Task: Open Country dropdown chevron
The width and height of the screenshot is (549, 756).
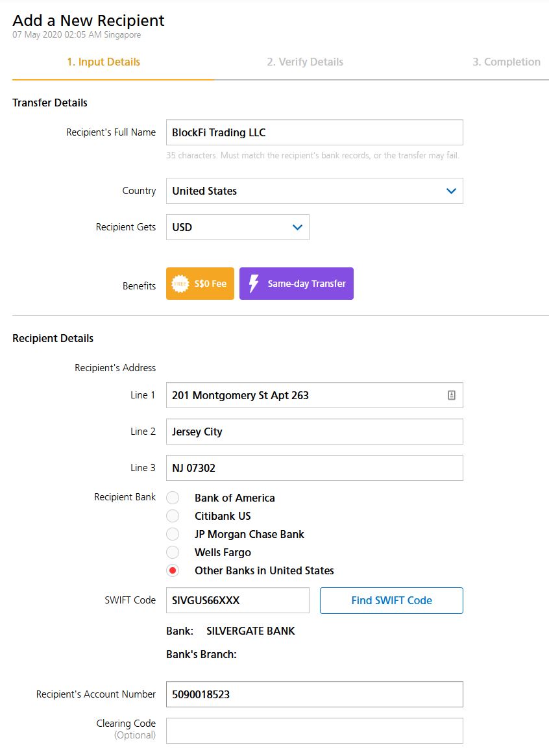Action: click(x=451, y=191)
